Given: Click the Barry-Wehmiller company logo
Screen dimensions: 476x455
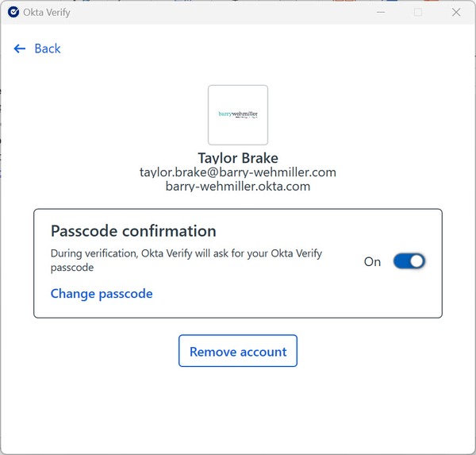Looking at the screenshot, I should pyautogui.click(x=238, y=114).
